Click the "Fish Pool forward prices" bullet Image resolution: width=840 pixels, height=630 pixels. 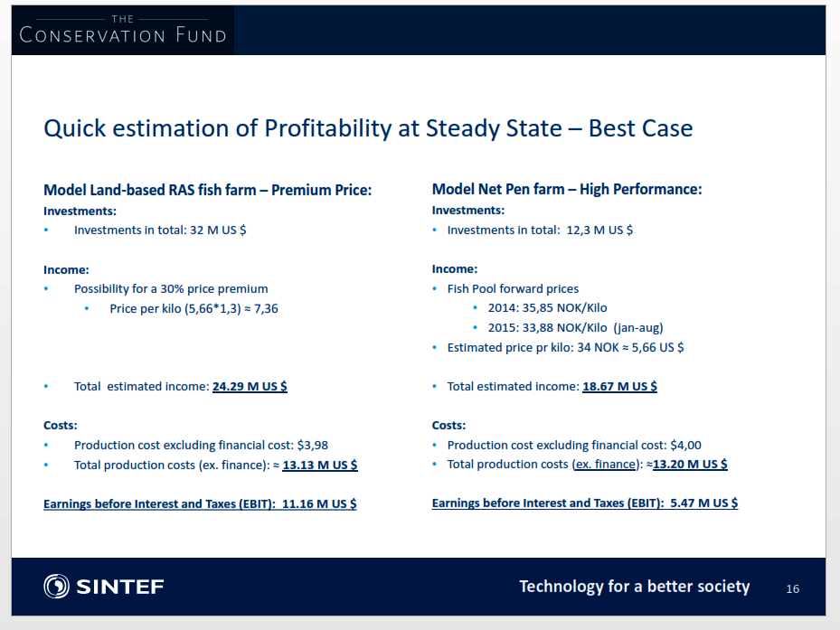click(513, 288)
